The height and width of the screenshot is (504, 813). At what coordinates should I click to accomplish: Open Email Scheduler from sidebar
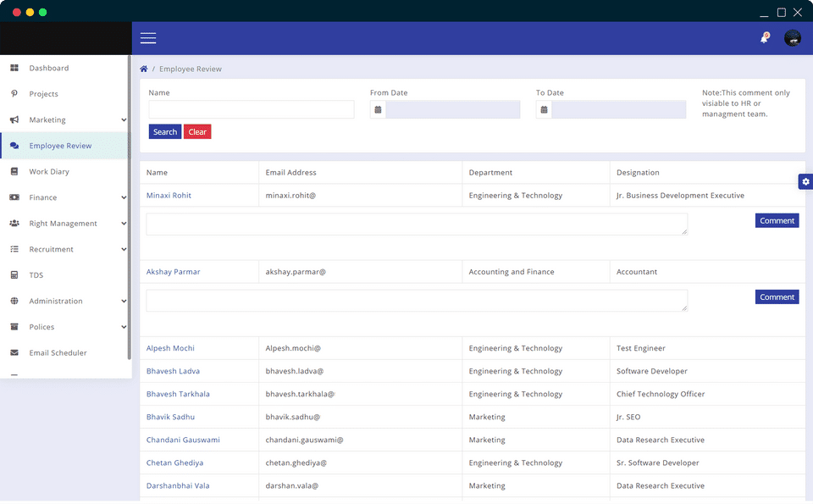(64, 353)
